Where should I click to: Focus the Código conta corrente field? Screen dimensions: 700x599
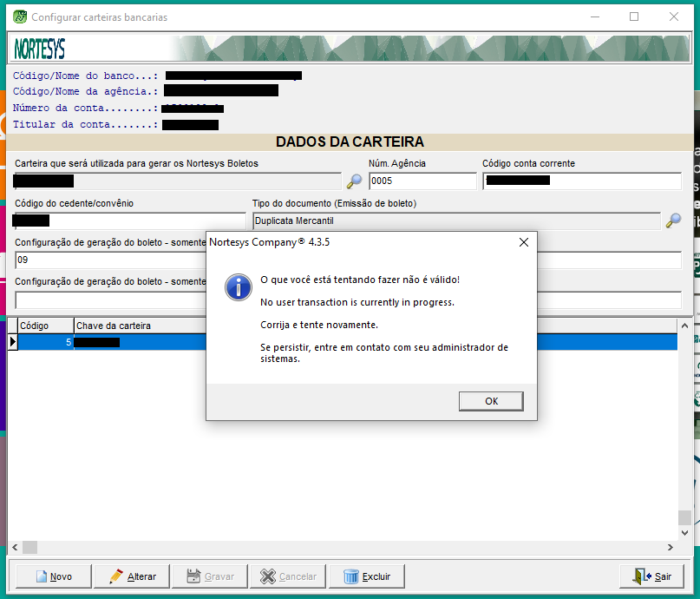point(581,181)
